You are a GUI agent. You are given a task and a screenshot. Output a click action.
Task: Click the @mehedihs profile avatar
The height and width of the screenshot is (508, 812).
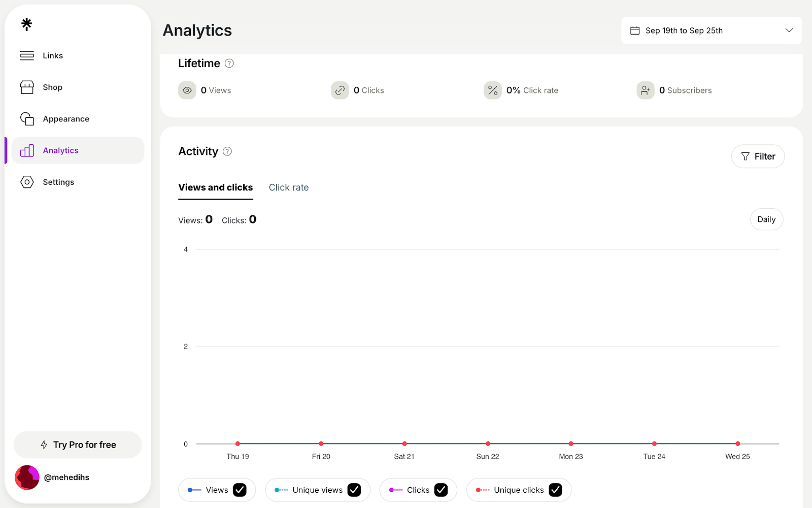pos(27,477)
